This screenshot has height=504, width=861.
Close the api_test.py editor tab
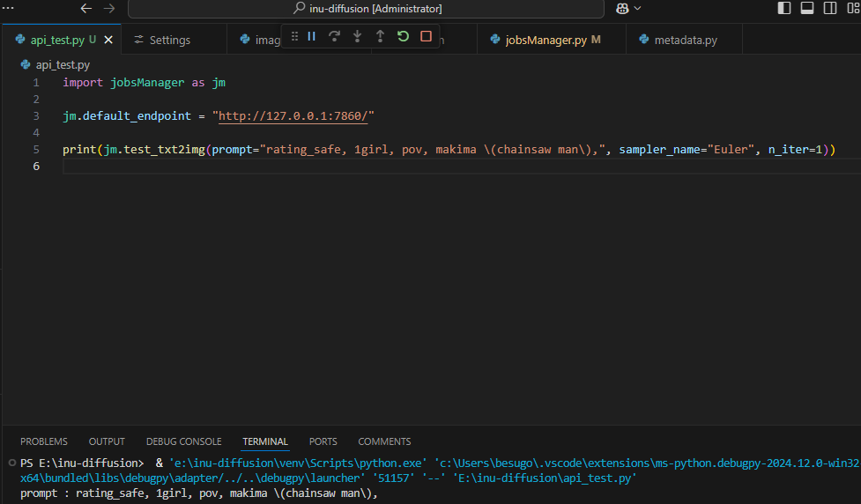pos(109,40)
